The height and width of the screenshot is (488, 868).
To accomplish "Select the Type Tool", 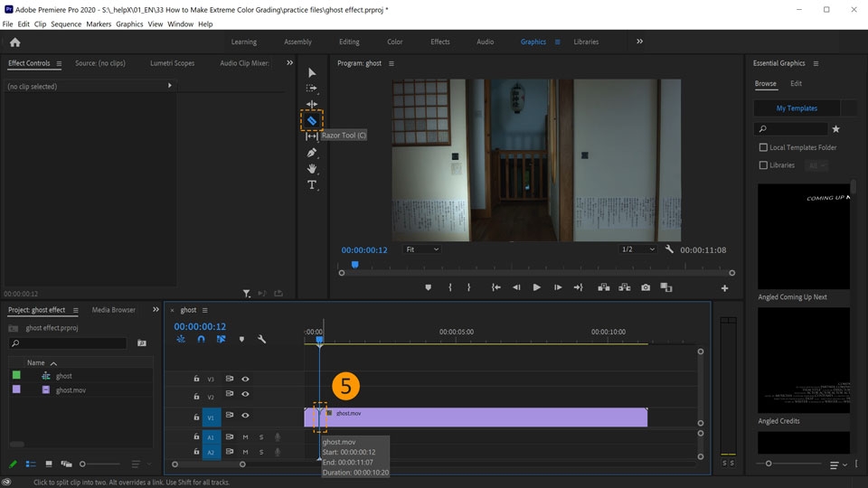I will [x=312, y=185].
